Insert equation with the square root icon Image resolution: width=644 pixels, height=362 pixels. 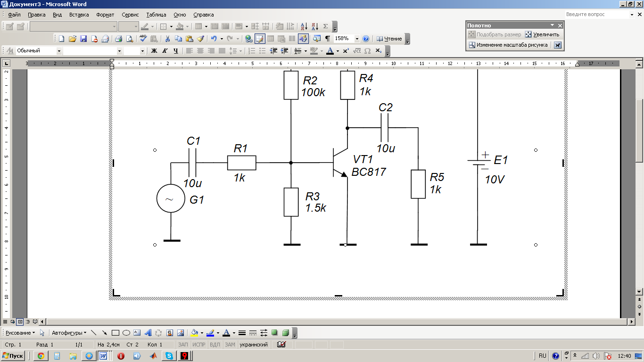(x=357, y=50)
